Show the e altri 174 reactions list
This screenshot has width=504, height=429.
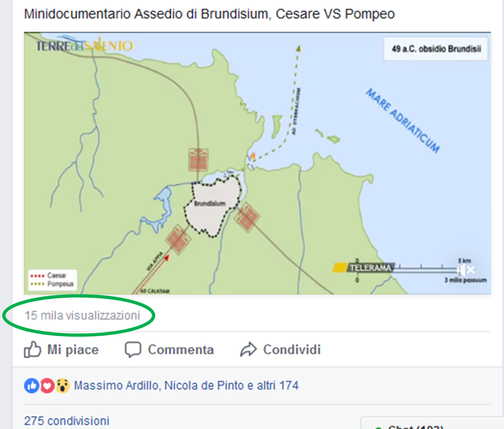click(x=273, y=385)
